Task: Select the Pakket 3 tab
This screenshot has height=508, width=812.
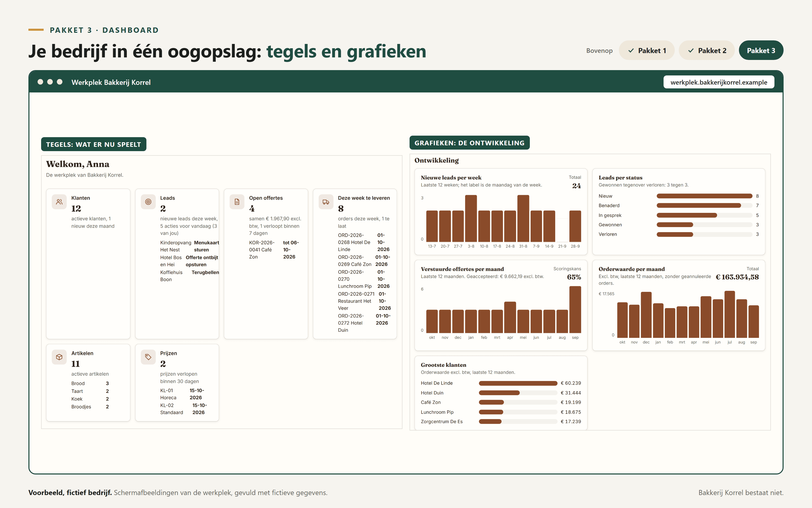Action: [761, 50]
